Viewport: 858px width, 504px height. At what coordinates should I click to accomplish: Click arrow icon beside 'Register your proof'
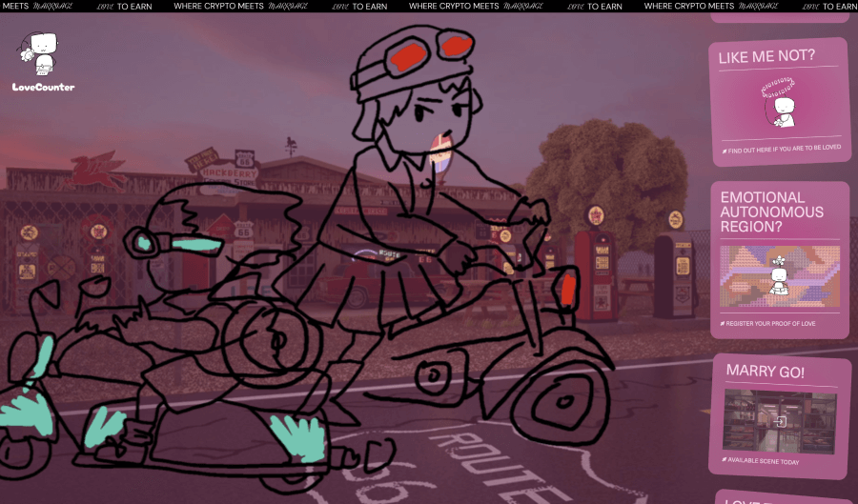coord(723,324)
